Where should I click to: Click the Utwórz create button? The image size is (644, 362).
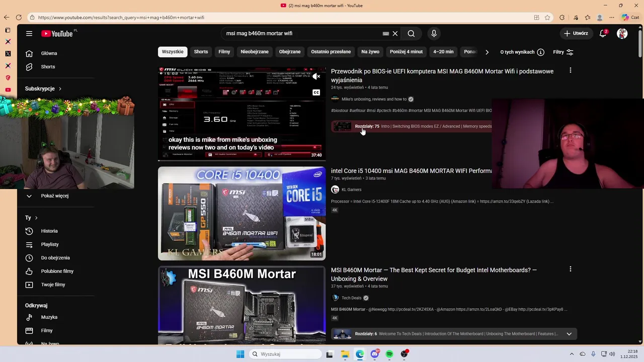tap(576, 34)
